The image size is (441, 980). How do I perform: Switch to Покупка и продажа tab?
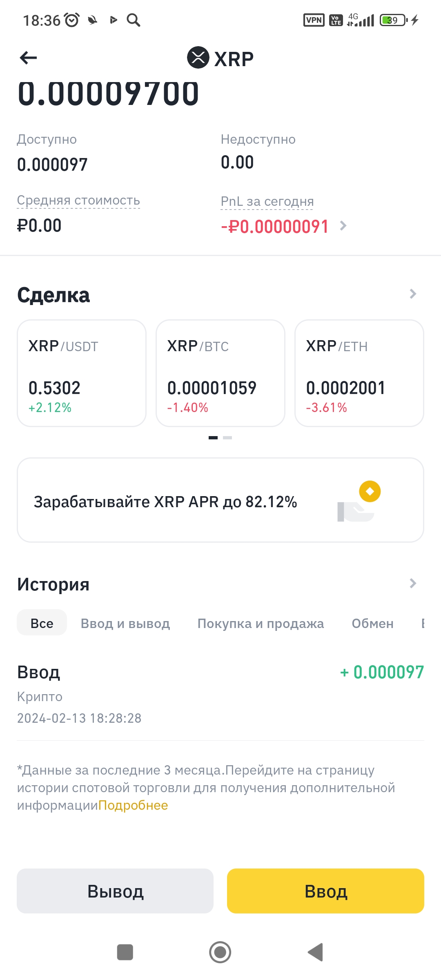point(261,624)
